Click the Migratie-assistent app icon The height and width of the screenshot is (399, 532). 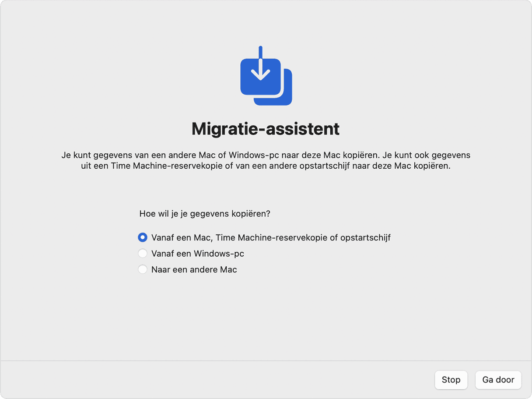[266, 76]
